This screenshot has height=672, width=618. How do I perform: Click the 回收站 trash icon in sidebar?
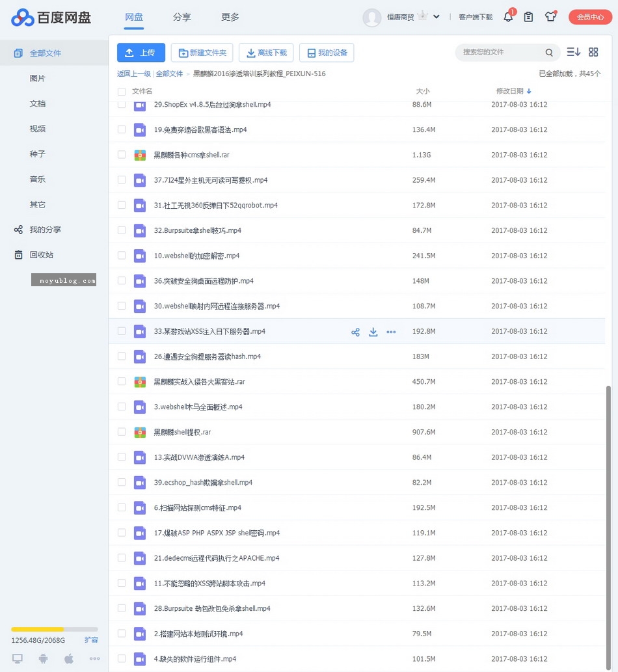click(x=18, y=255)
